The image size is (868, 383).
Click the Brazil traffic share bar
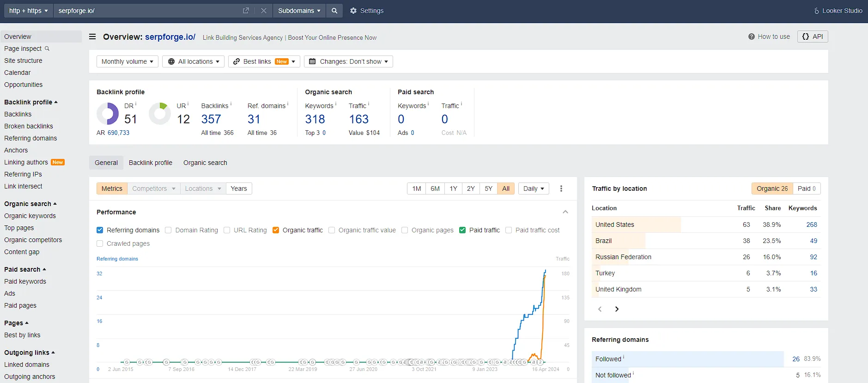pos(619,241)
